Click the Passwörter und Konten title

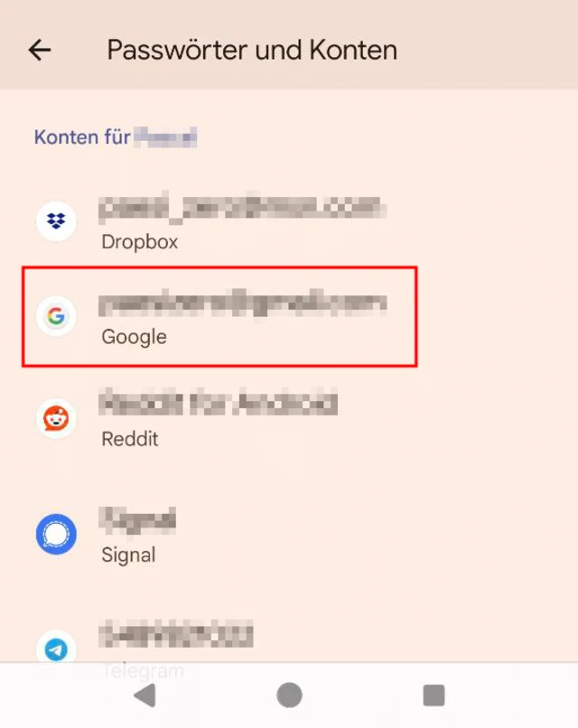click(x=252, y=51)
